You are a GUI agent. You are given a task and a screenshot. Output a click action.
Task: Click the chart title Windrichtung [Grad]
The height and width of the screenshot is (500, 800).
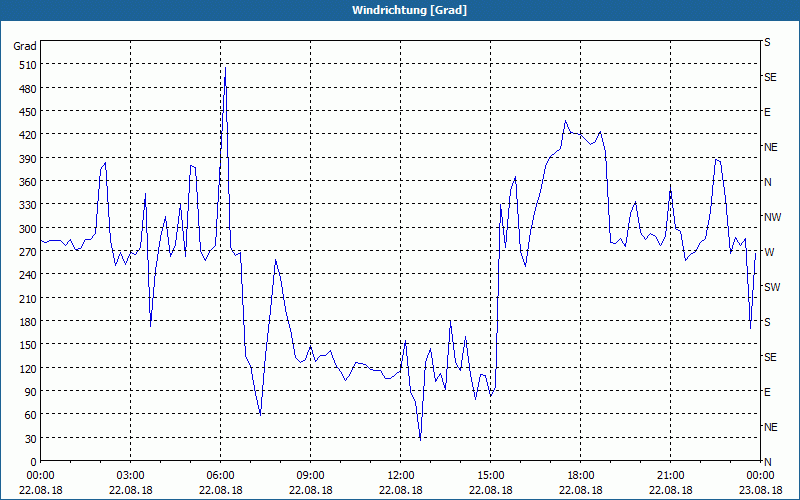point(409,10)
